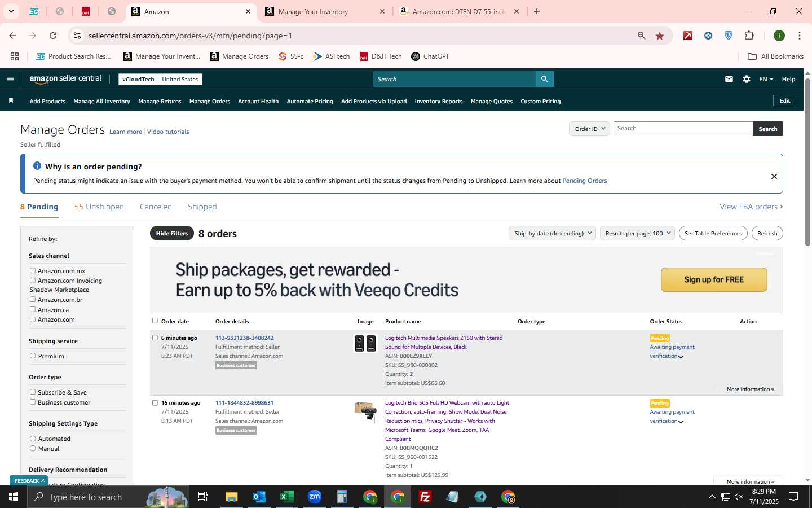The image size is (812, 508).
Task: Open the View FBA orders link
Action: (751, 207)
